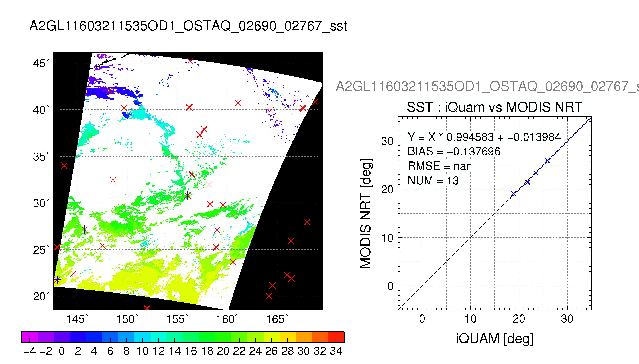Screen dimensions: 639x364
Task: Click the 150° longitude label
Action: (127, 319)
